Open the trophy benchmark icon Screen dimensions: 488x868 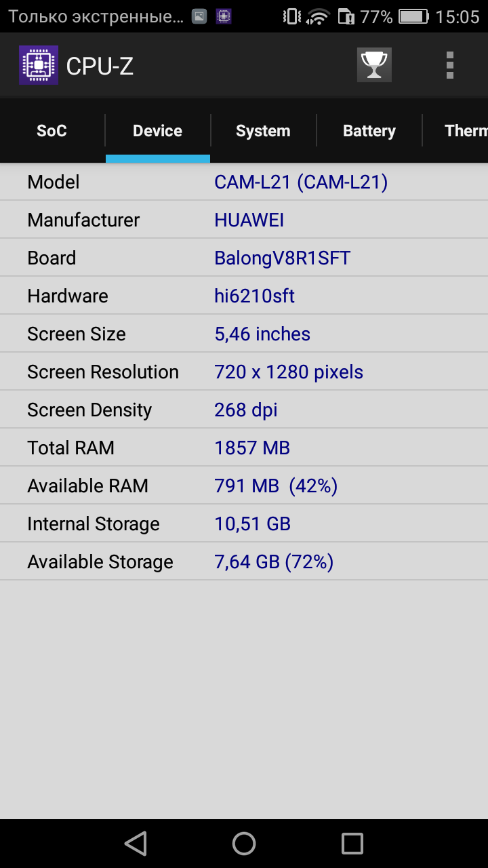pyautogui.click(x=374, y=65)
